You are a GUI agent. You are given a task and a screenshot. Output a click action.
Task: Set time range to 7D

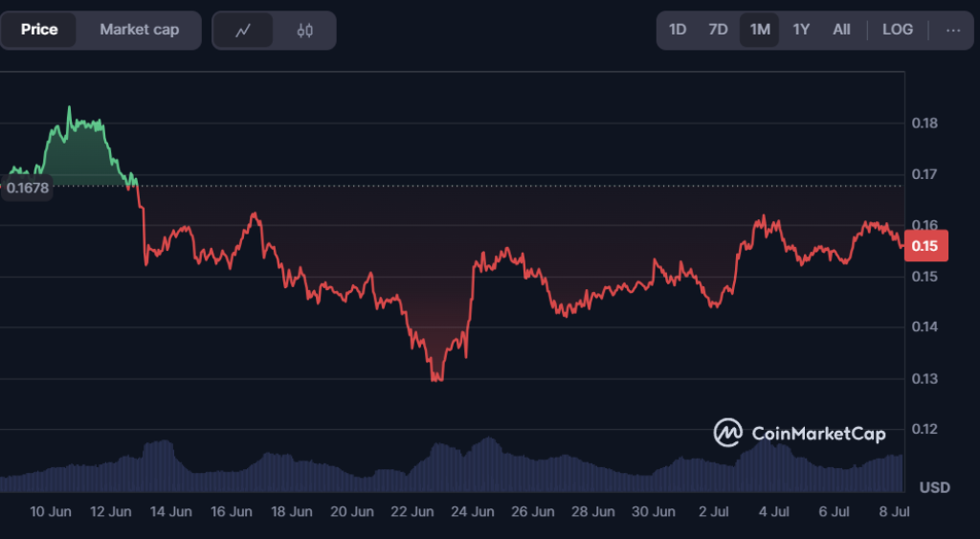718,30
